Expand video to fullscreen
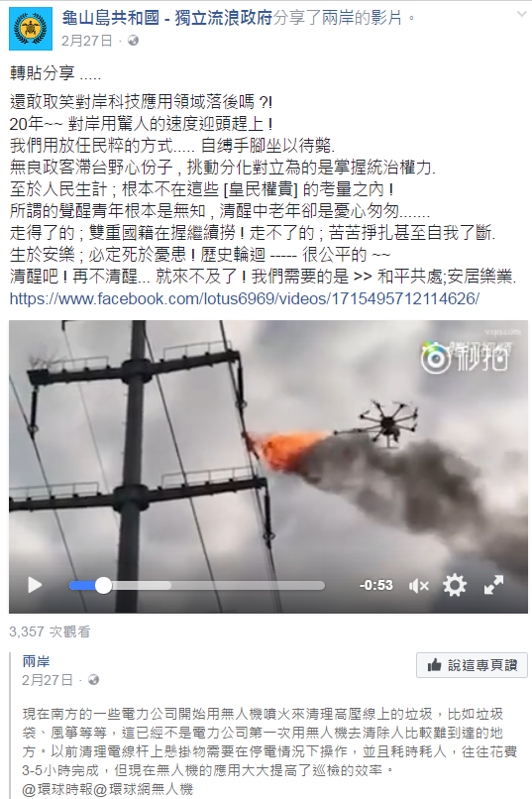This screenshot has width=532, height=799. pos(493,585)
